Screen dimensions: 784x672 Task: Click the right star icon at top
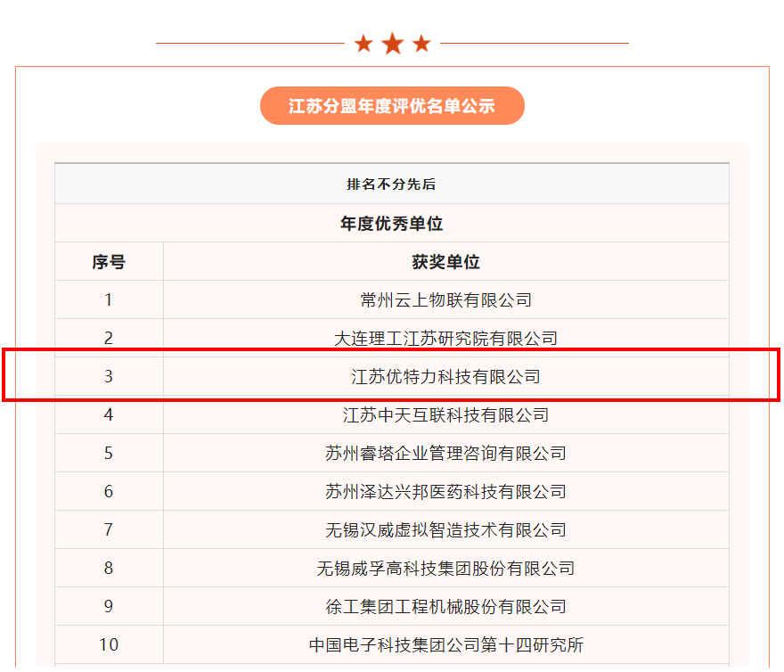coord(421,44)
